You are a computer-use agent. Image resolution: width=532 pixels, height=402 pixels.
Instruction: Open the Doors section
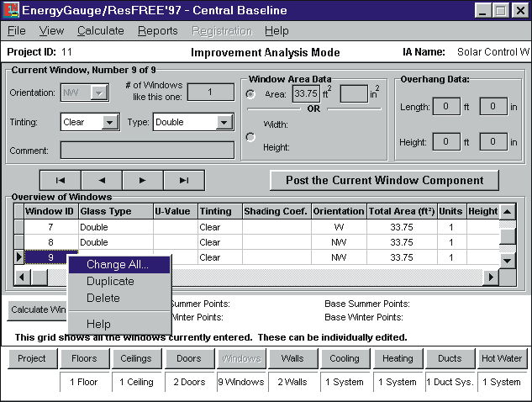point(189,358)
